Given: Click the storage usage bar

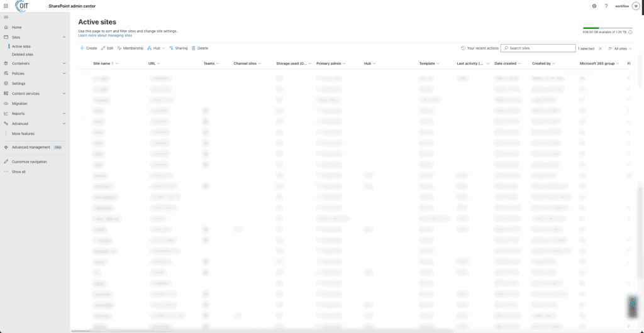Looking at the screenshot, I should pyautogui.click(x=608, y=28).
